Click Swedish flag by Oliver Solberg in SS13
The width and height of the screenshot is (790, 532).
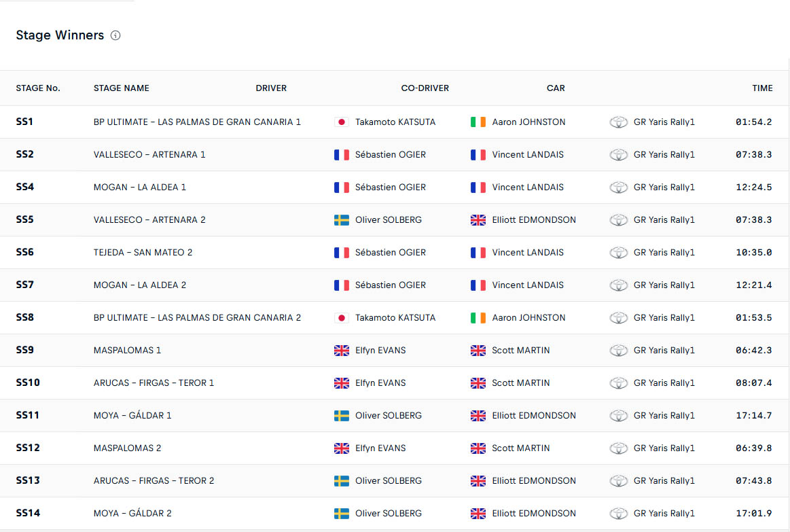click(342, 481)
